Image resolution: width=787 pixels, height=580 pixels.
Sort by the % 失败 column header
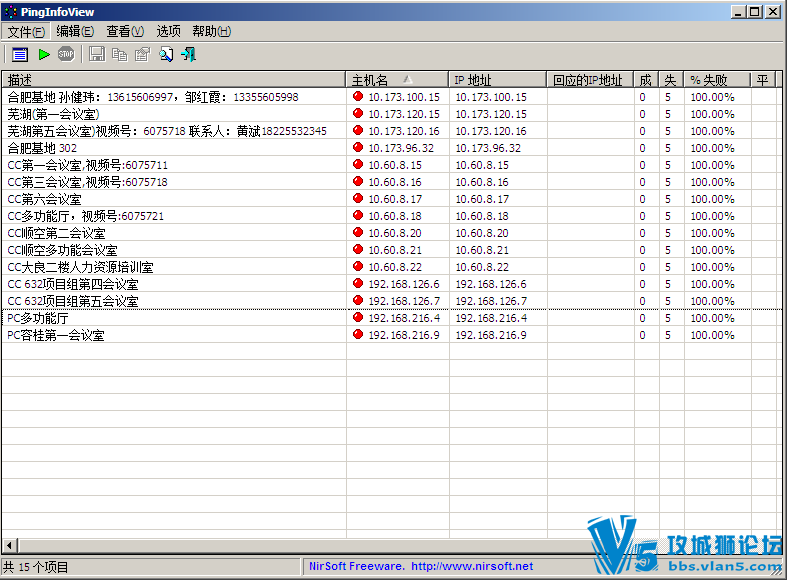coord(717,80)
